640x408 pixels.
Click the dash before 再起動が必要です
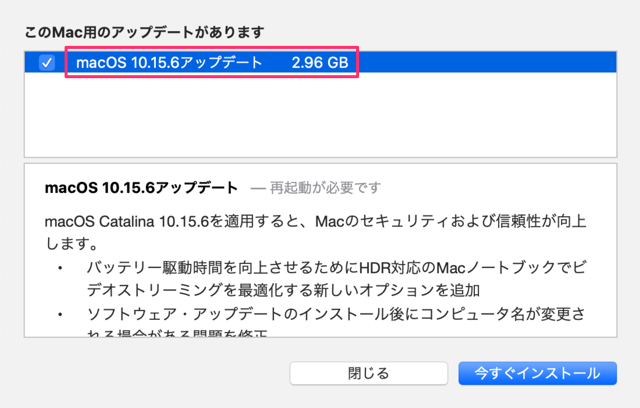click(x=258, y=188)
